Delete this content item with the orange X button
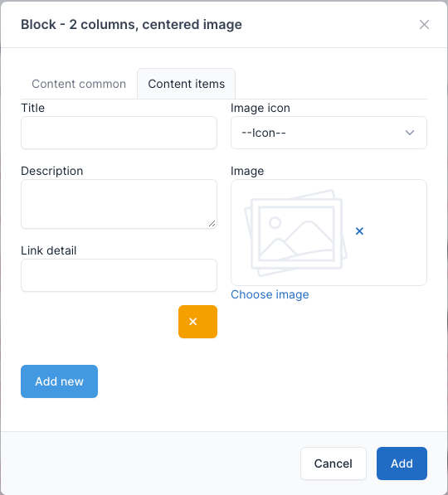Screen dimensions: 448x495 point(197,322)
